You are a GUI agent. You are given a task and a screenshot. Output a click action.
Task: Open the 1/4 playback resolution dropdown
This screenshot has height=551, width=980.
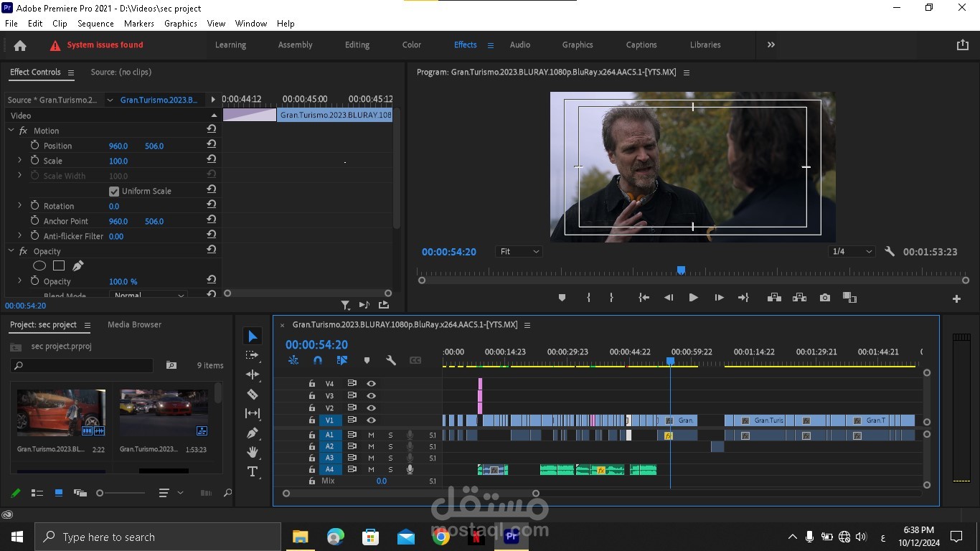[852, 252]
